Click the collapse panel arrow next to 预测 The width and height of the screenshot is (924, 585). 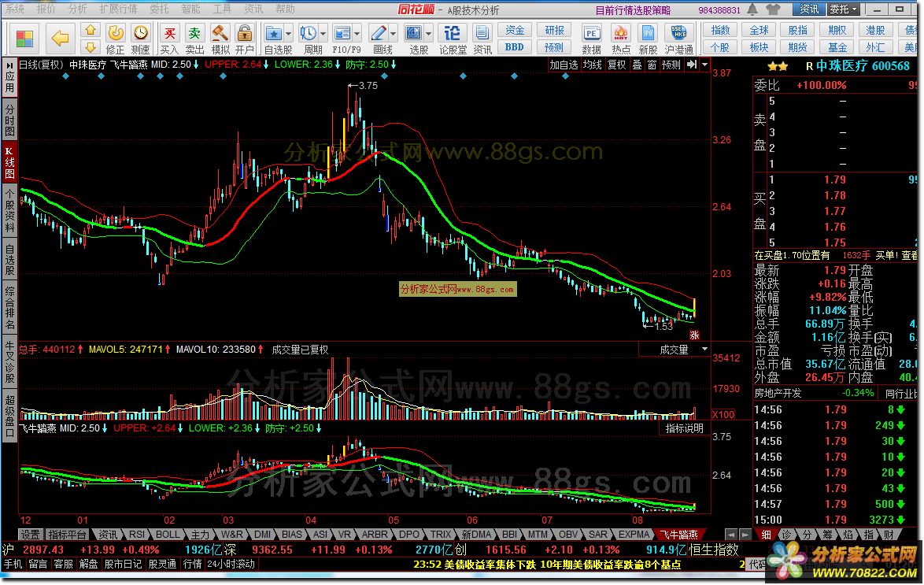coord(692,65)
